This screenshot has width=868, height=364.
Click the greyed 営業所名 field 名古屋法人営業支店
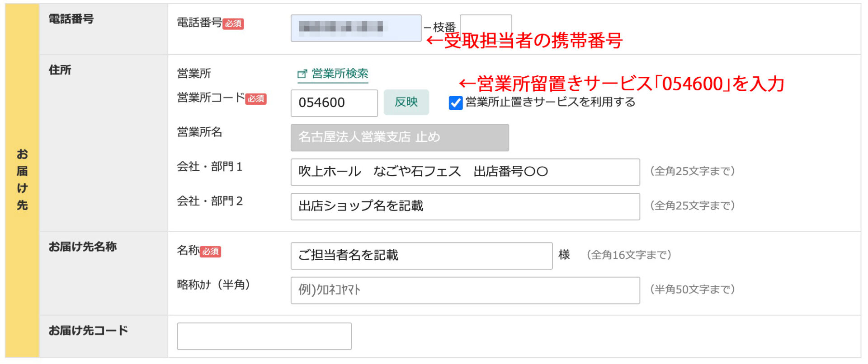point(399,137)
